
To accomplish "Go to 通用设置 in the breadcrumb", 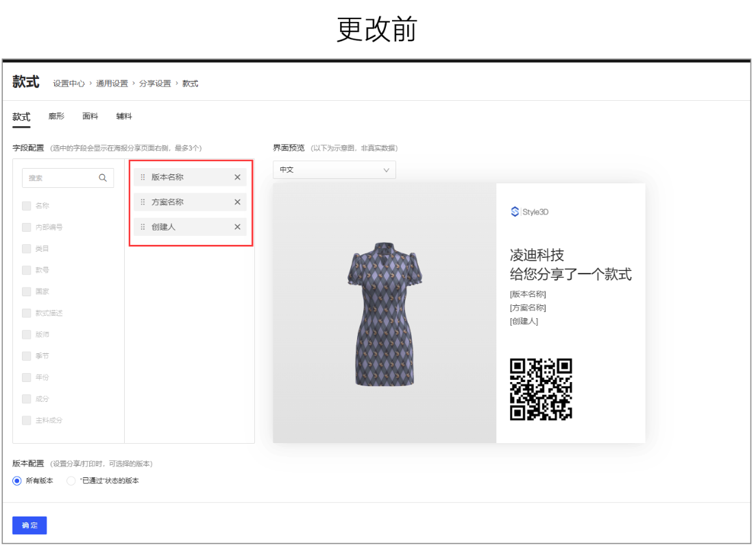I will click(112, 84).
